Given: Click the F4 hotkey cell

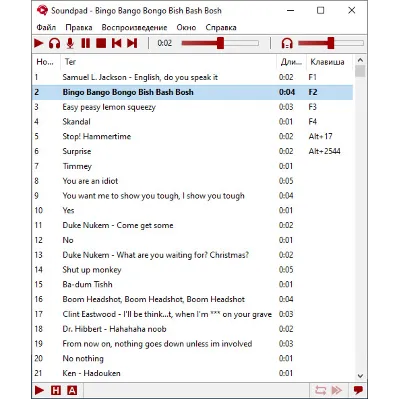Looking at the screenshot, I should 312,122.
